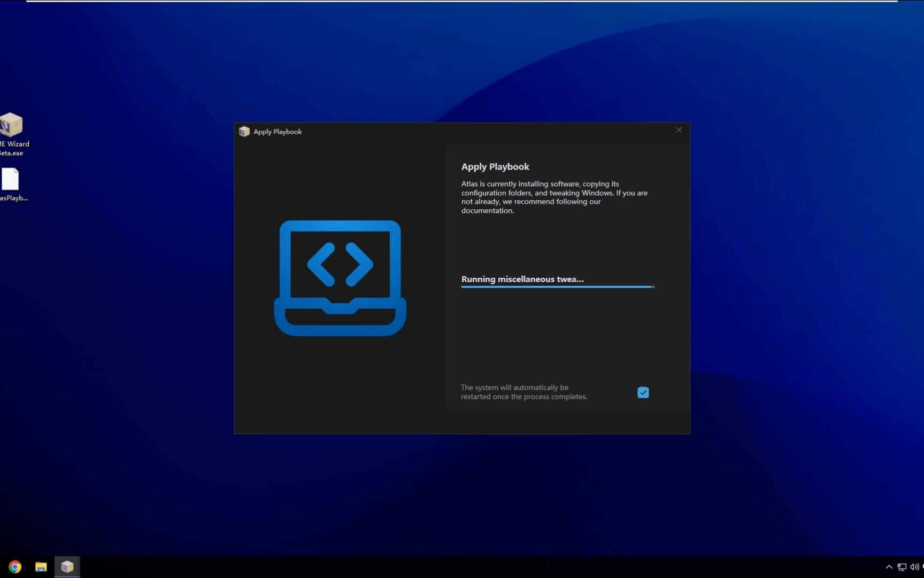Open the volume tray icon
The image size is (924, 578).
click(x=914, y=567)
